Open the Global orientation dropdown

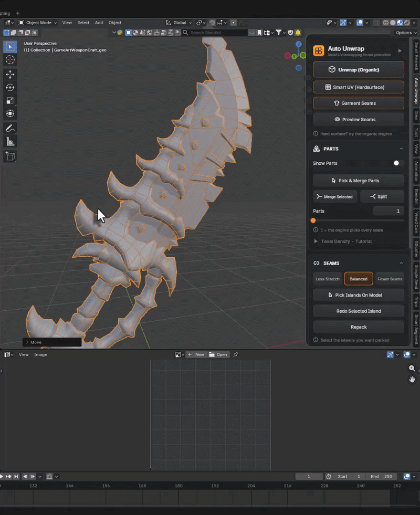click(x=179, y=23)
